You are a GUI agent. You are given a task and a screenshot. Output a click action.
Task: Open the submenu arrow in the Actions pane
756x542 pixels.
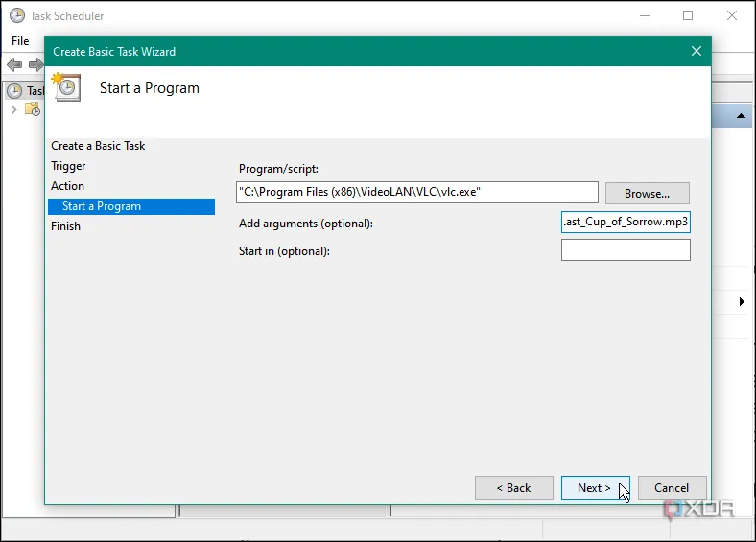[742, 302]
